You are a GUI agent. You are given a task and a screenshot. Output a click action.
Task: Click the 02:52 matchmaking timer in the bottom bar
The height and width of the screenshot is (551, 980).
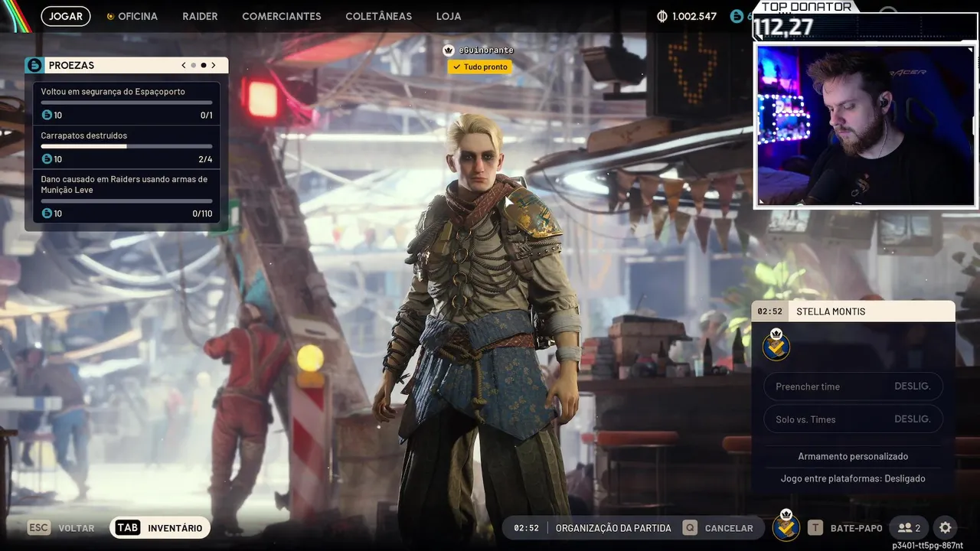[526, 528]
